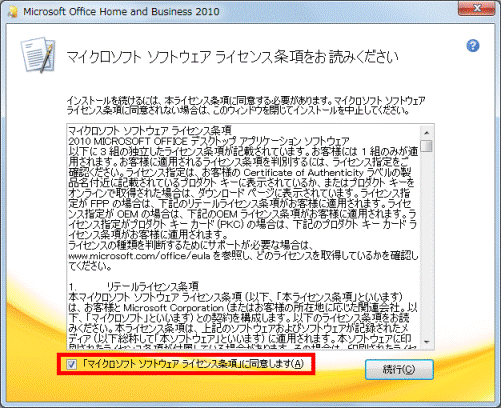
Task: Click the window title Microsoft Office Home and Business 2010
Action: point(121,12)
